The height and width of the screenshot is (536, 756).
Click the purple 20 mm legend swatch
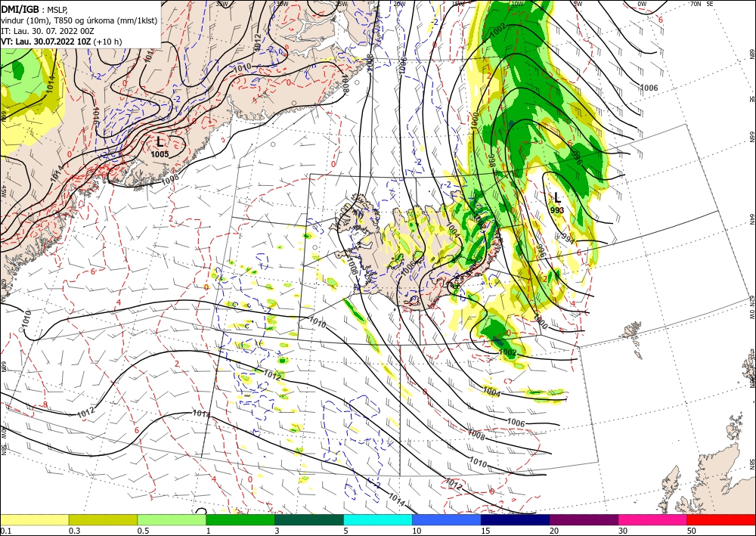coord(584,519)
